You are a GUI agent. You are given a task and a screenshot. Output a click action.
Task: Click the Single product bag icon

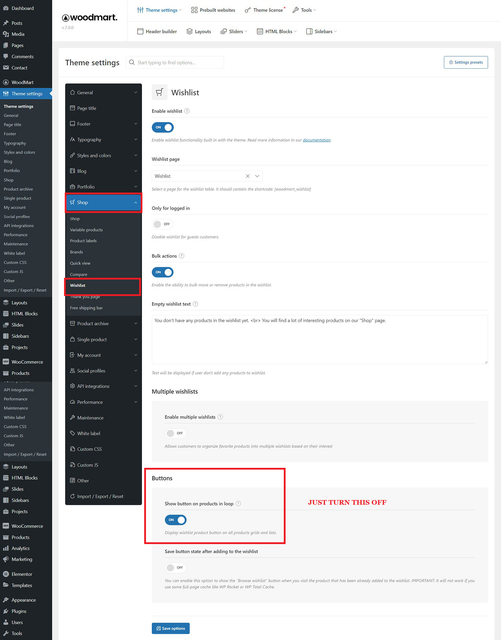pos(72,339)
